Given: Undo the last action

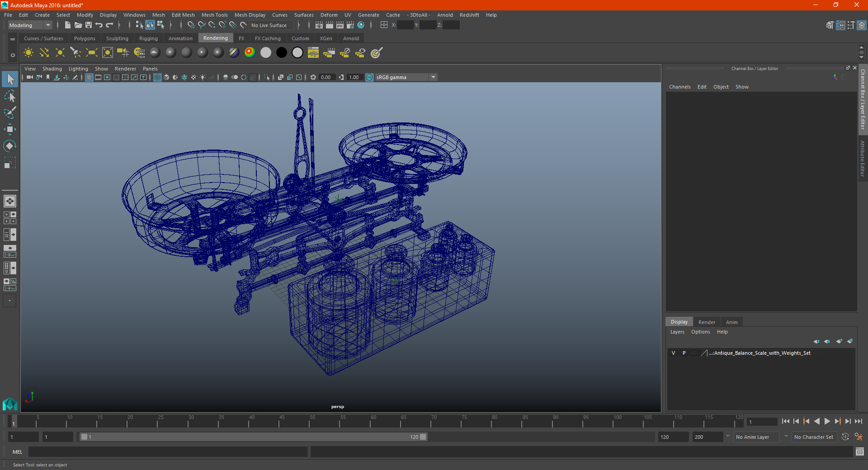Looking at the screenshot, I should (99, 25).
